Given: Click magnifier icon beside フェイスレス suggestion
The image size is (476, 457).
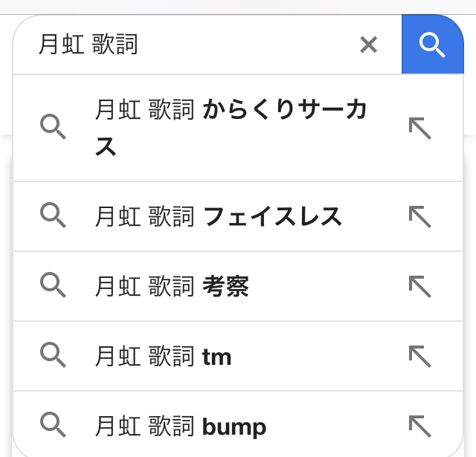Looking at the screenshot, I should tap(53, 216).
